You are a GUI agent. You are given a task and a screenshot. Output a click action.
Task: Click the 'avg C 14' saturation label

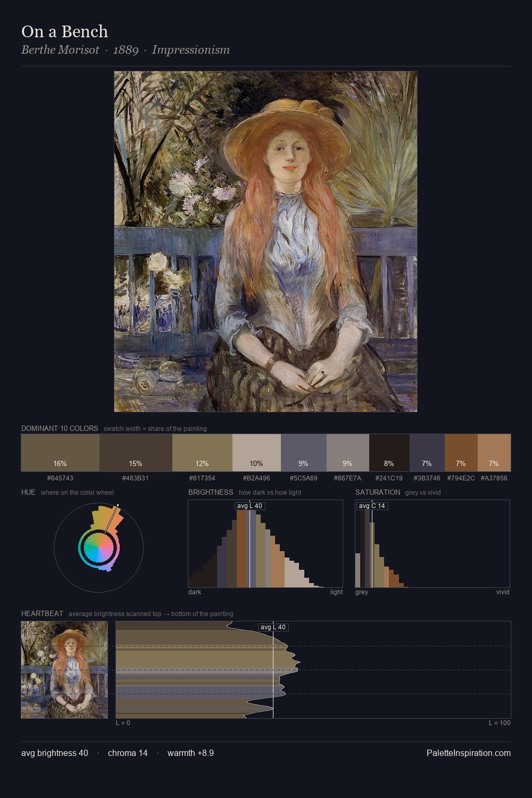(372, 506)
